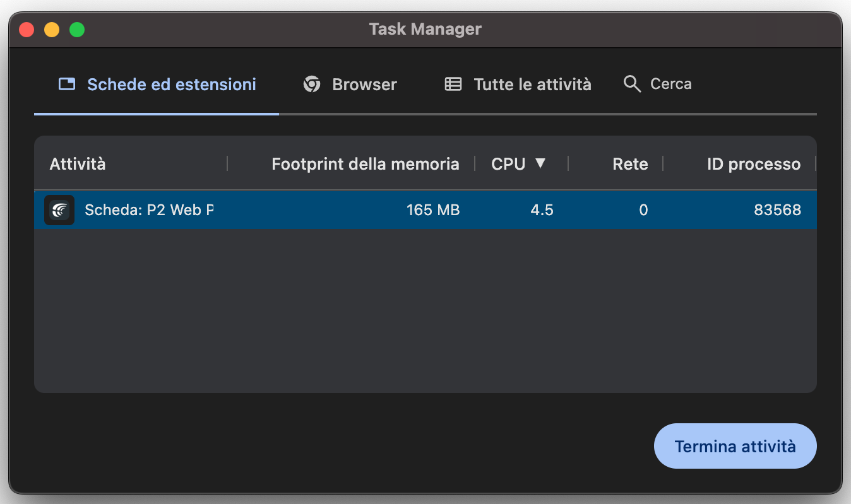Click the CPU sort triangle indicator

tap(542, 163)
